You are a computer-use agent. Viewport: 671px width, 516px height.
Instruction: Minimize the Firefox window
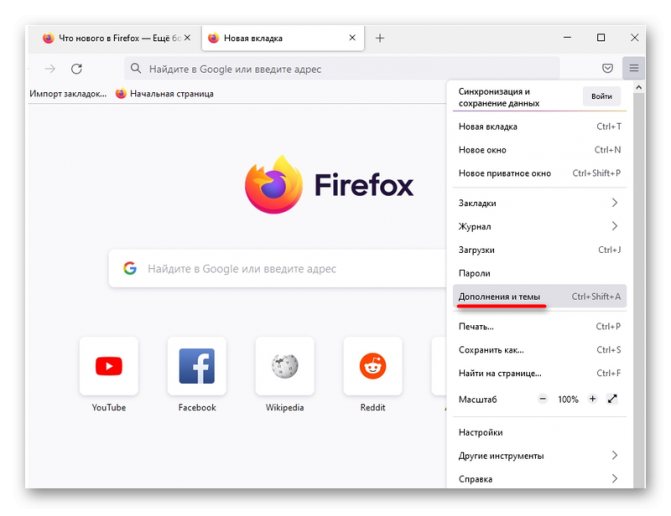point(567,38)
